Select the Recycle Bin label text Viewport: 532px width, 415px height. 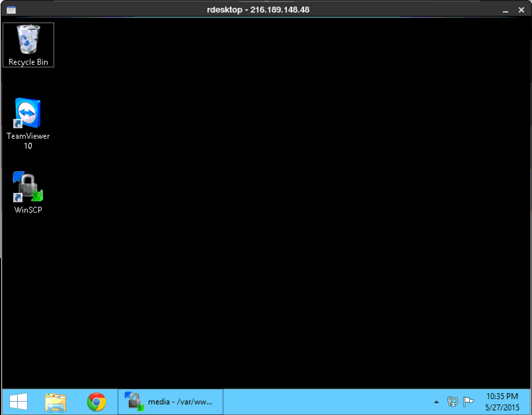pos(28,62)
